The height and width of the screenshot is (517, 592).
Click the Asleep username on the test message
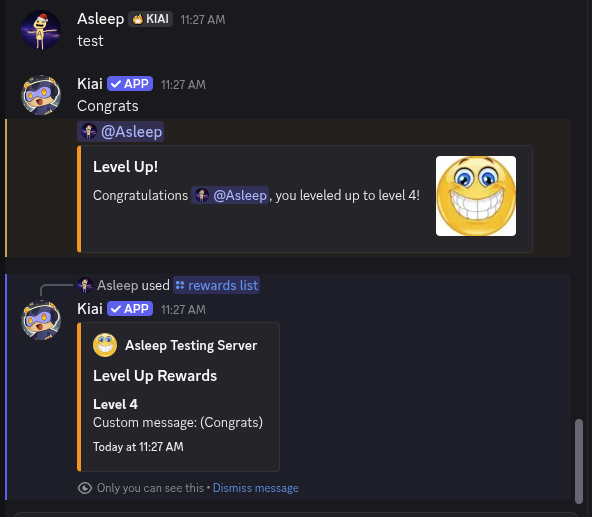(x=100, y=19)
